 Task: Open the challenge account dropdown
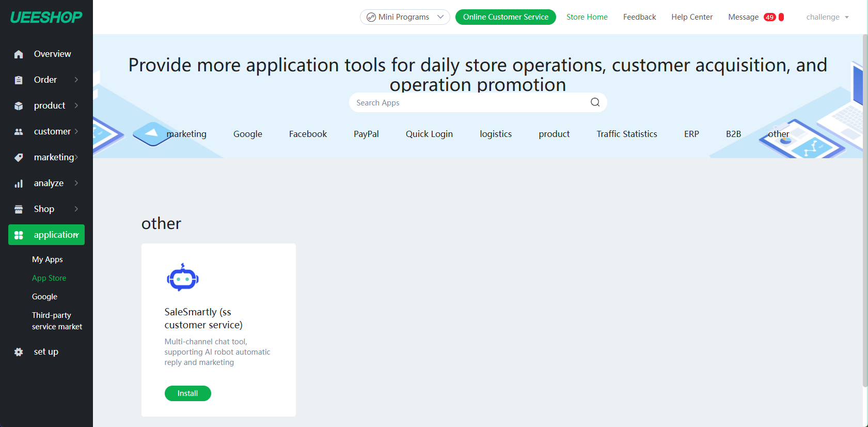pos(827,17)
